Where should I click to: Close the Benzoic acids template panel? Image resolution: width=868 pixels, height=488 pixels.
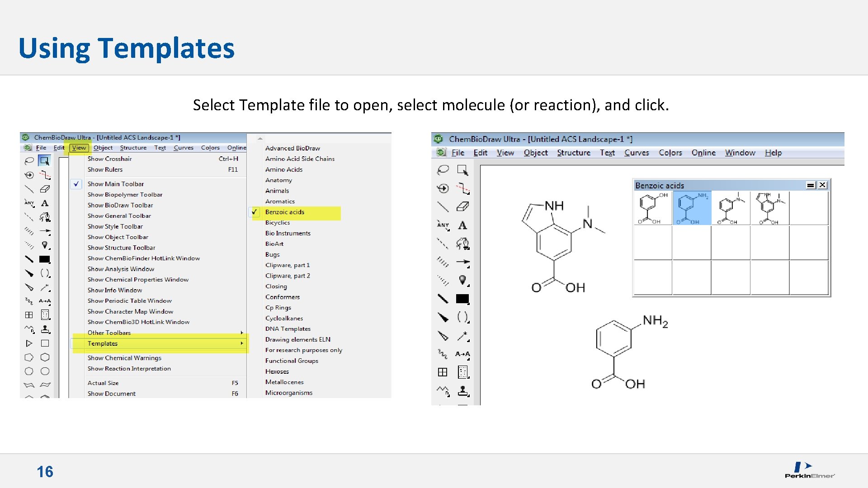coord(822,185)
